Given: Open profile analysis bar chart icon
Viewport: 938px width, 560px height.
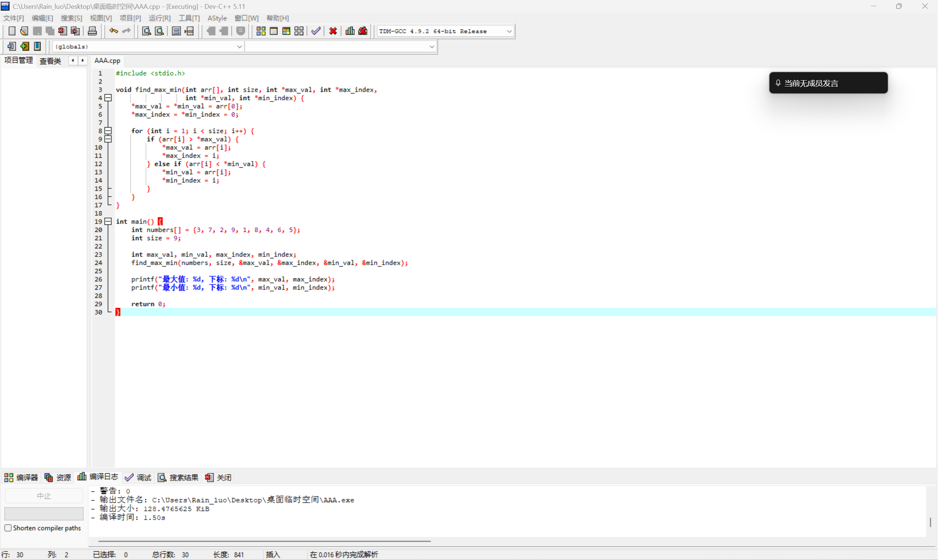Looking at the screenshot, I should coord(350,31).
